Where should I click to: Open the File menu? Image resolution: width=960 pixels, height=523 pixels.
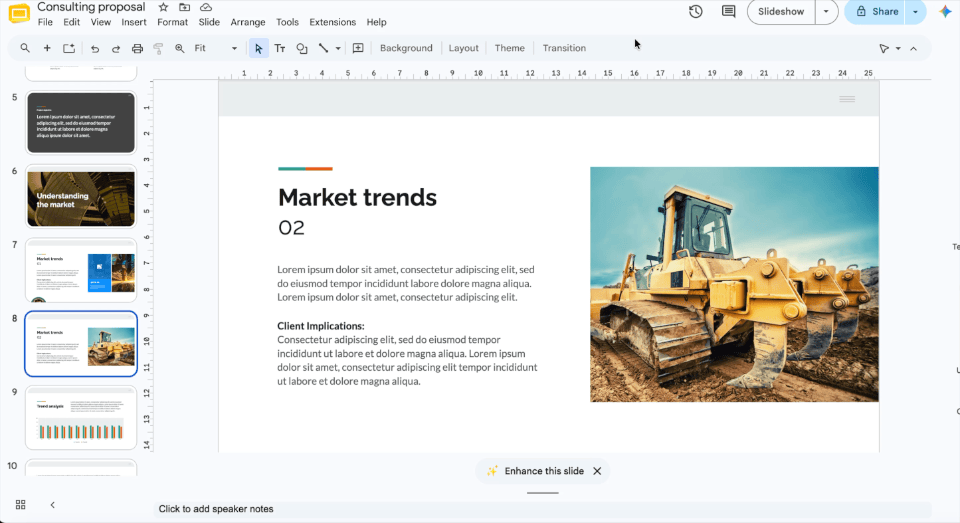click(x=45, y=22)
